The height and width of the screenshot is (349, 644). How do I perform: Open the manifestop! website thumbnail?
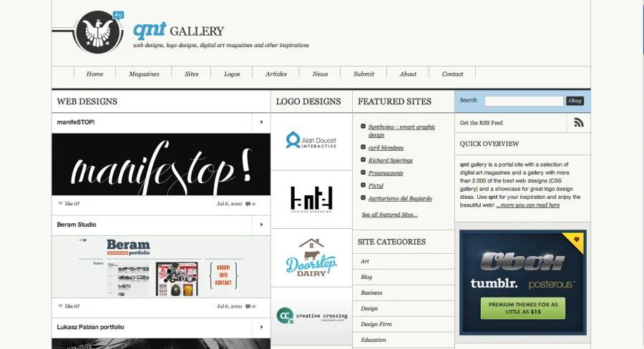161,164
